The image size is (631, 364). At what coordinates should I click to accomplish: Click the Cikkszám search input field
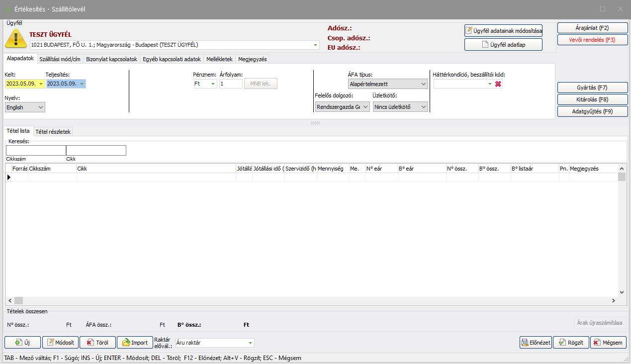(36, 150)
